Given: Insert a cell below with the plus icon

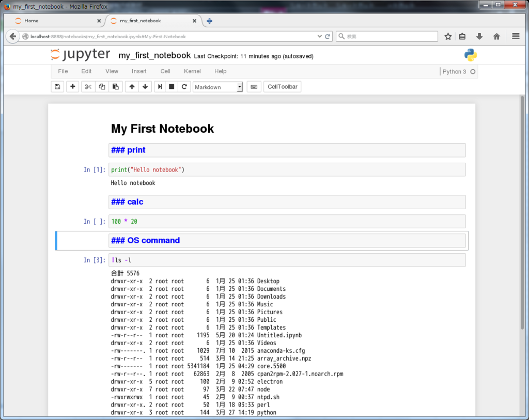Looking at the screenshot, I should pos(72,87).
